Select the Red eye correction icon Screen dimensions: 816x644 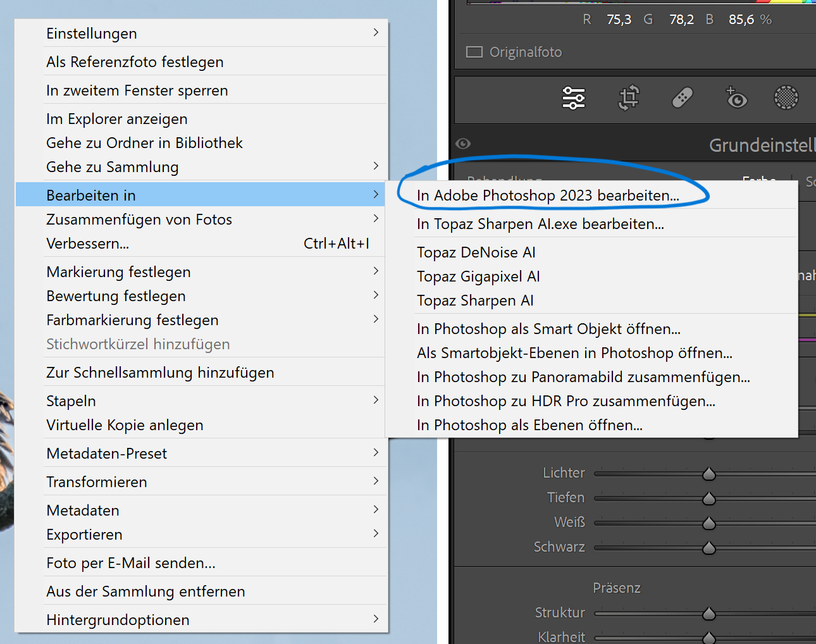736,97
